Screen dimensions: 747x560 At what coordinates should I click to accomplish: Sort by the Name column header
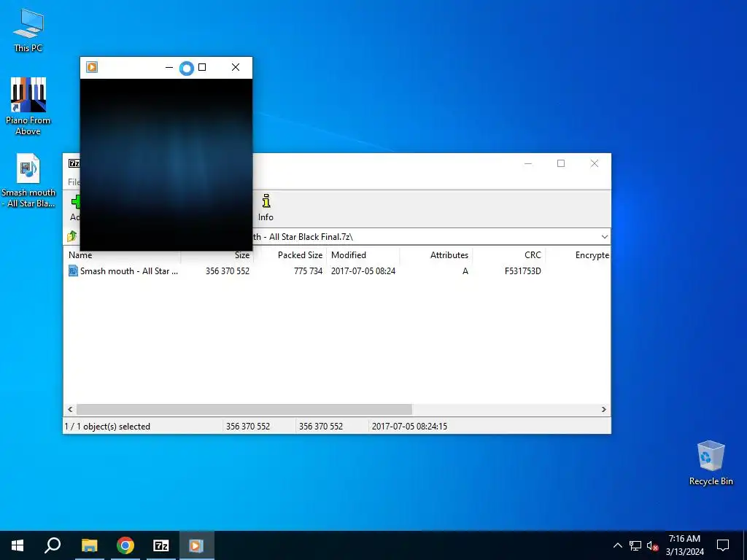pos(122,254)
